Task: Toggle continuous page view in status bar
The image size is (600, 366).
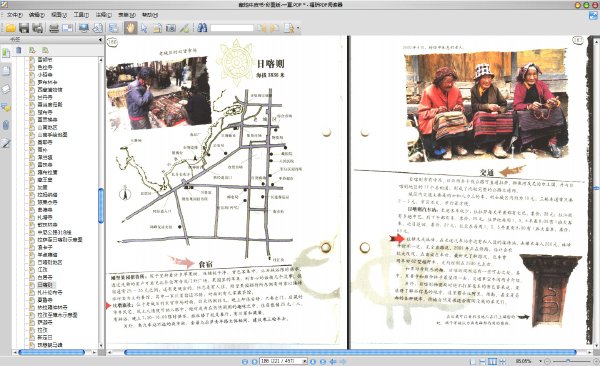Action: [483, 361]
